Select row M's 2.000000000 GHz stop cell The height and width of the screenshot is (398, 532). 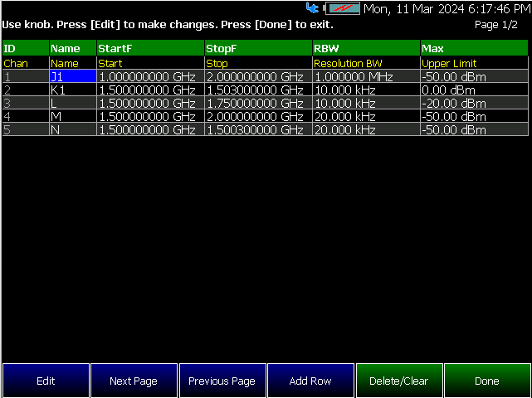259,116
